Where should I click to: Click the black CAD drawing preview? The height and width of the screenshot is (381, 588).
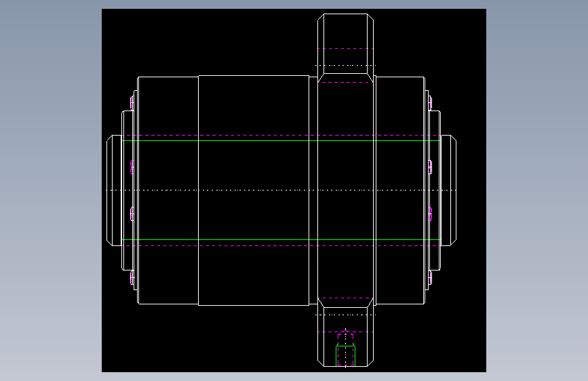[x=294, y=190]
